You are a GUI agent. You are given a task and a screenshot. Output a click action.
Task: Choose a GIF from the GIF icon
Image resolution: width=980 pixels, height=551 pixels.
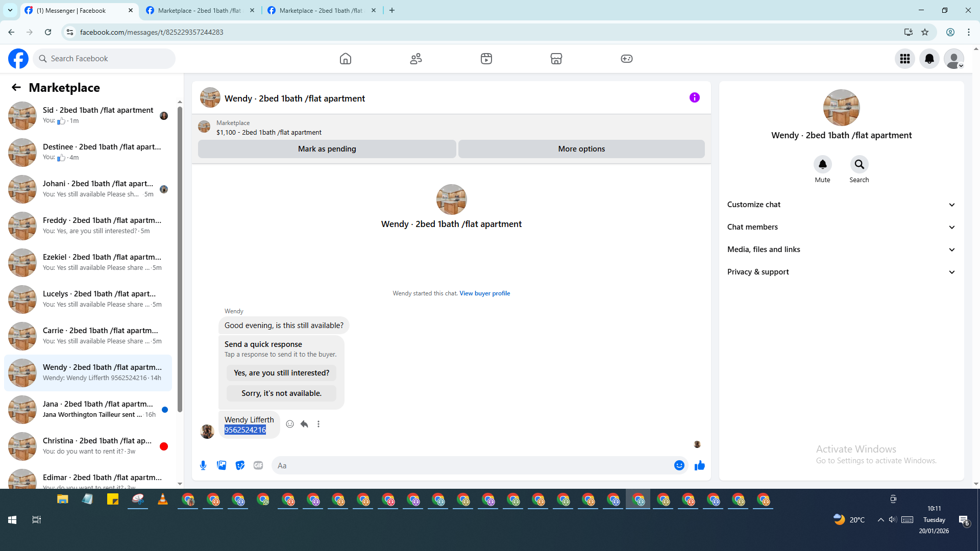(258, 465)
